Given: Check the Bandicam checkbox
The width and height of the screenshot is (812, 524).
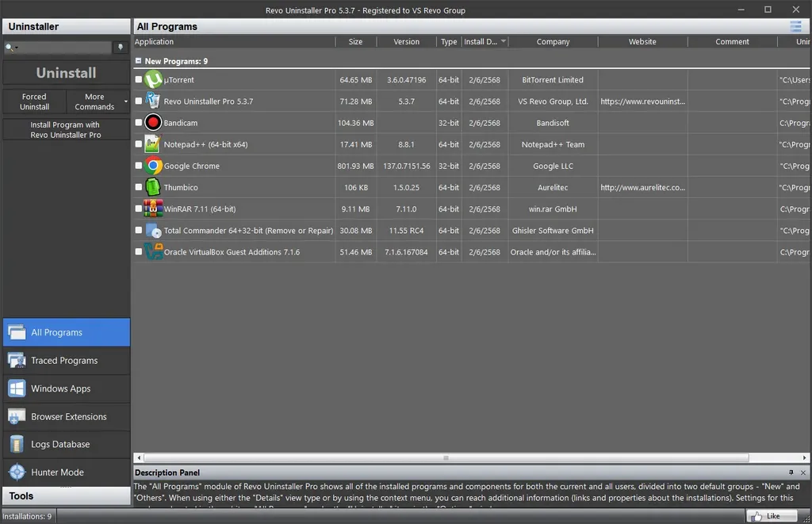Looking at the screenshot, I should (x=138, y=122).
